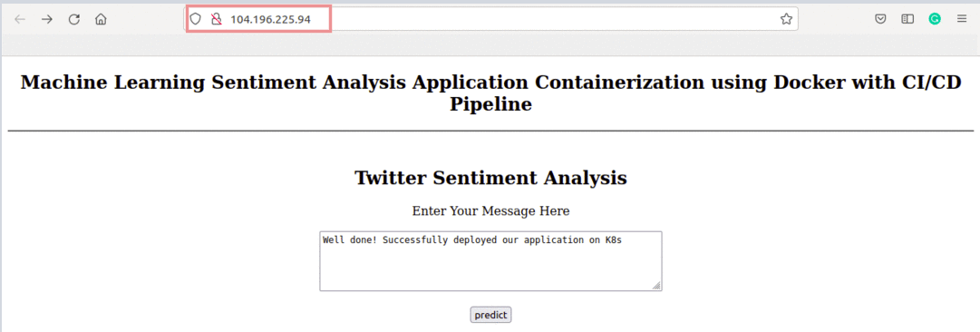
Task: Open the browser home page
Action: coord(100,19)
